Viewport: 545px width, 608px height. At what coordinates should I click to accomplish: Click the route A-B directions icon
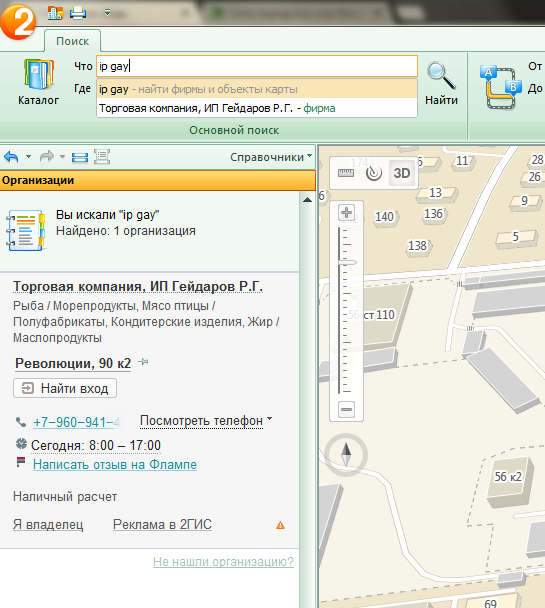tap(500, 88)
